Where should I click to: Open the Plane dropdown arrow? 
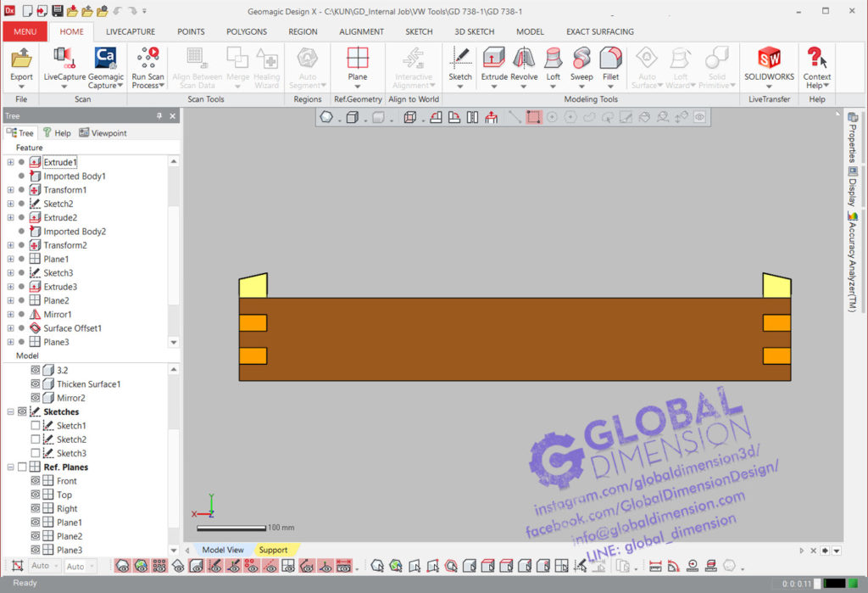tap(358, 87)
